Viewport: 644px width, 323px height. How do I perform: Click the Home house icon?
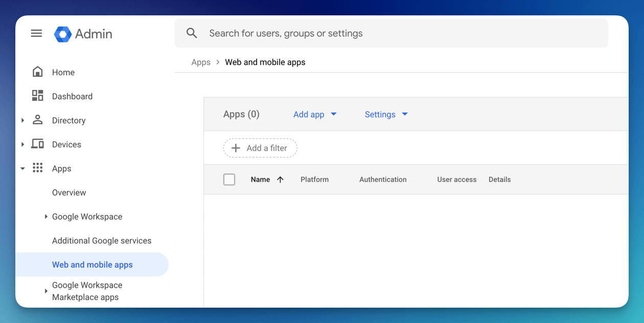pyautogui.click(x=38, y=72)
